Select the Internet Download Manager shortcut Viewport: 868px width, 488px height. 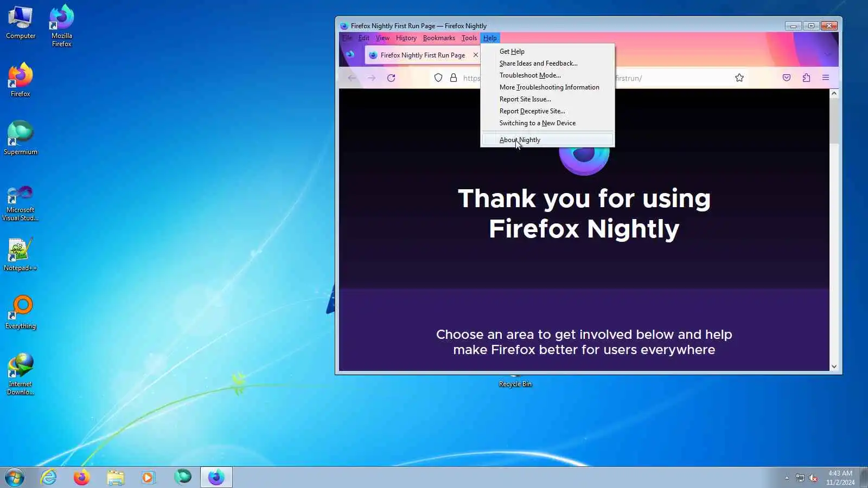[21, 374]
